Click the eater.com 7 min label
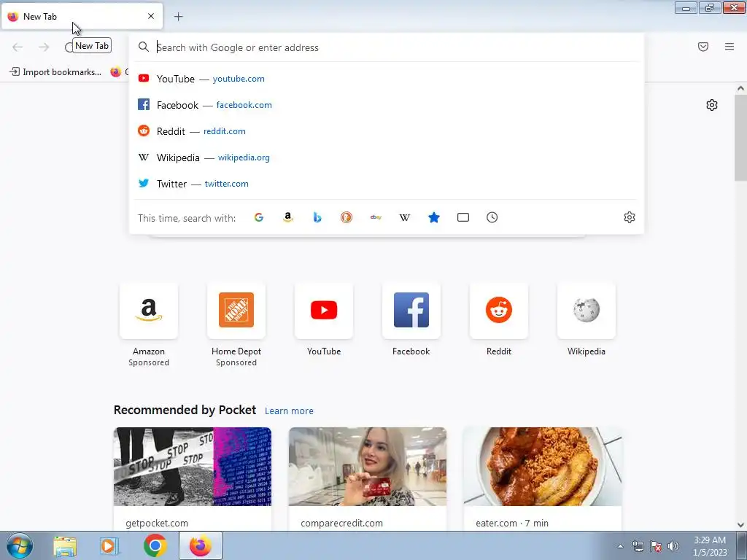747x560 pixels. click(x=512, y=524)
